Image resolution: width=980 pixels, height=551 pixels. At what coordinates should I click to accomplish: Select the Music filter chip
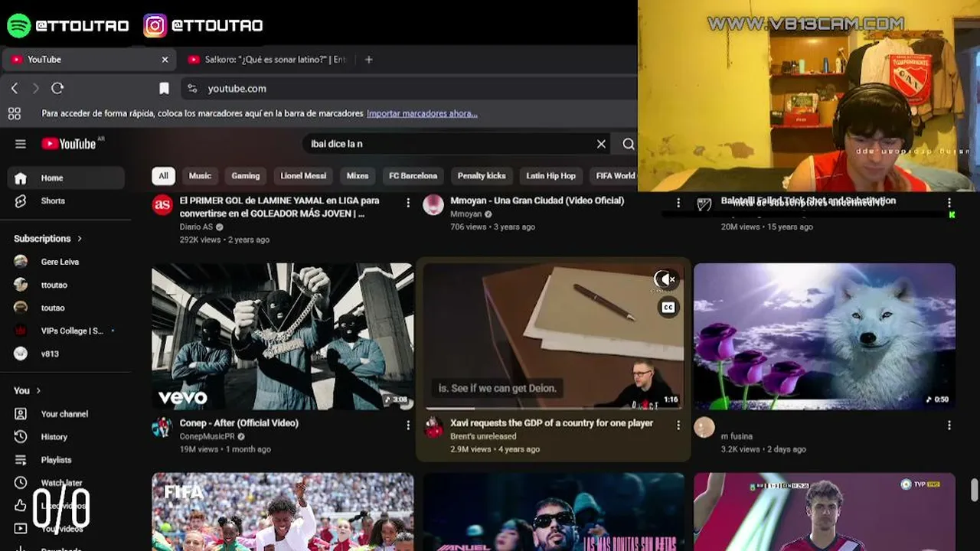[x=200, y=176]
